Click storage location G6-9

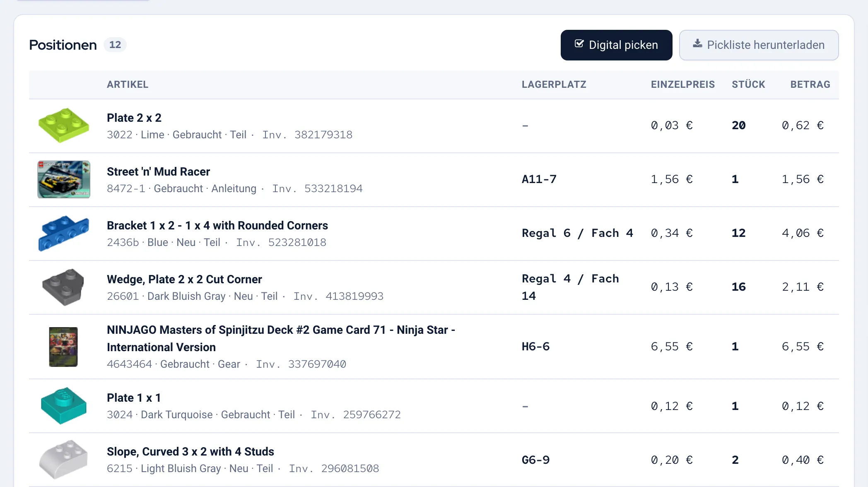[x=536, y=460]
